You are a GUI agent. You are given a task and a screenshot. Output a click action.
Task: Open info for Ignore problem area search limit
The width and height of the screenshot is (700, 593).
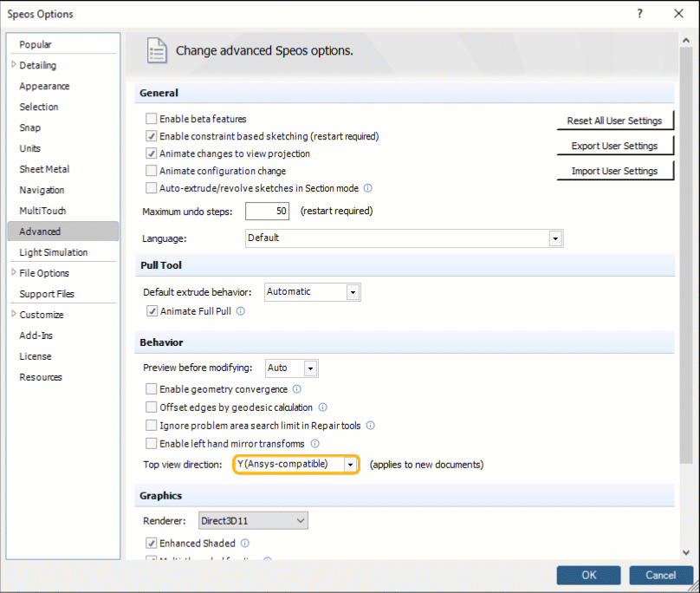click(x=370, y=426)
